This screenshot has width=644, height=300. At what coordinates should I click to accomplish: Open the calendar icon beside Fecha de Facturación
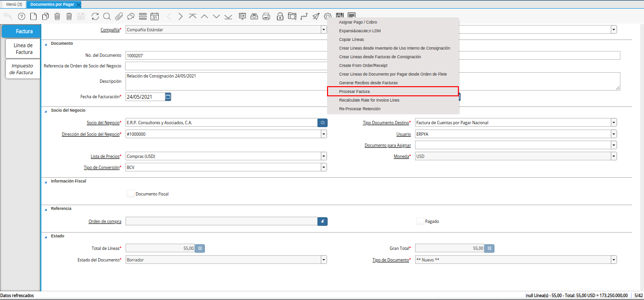[168, 97]
